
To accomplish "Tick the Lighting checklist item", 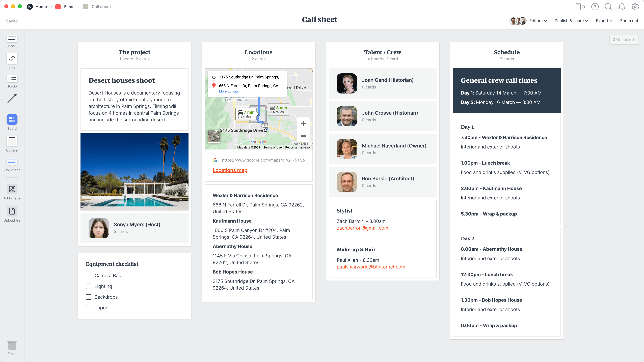I will coord(89,286).
